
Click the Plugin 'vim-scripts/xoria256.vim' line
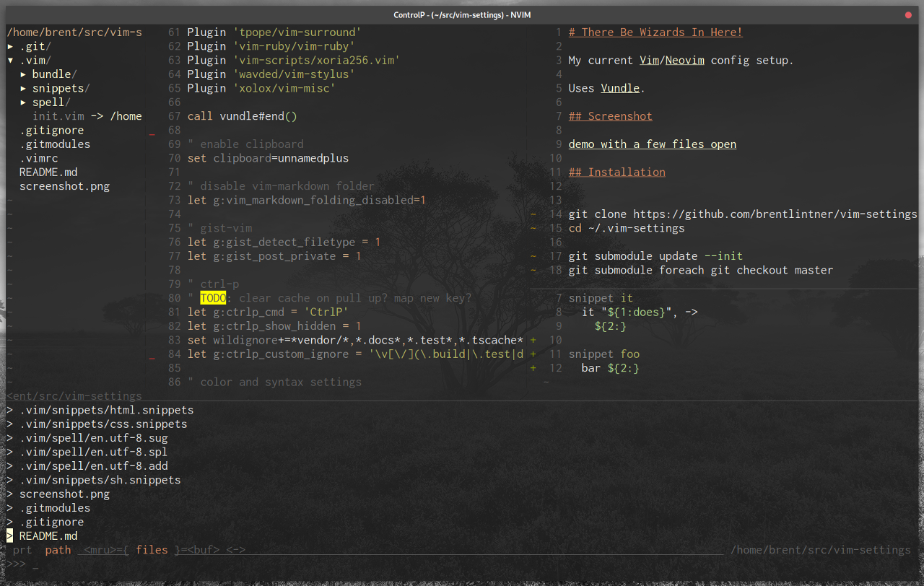click(294, 61)
